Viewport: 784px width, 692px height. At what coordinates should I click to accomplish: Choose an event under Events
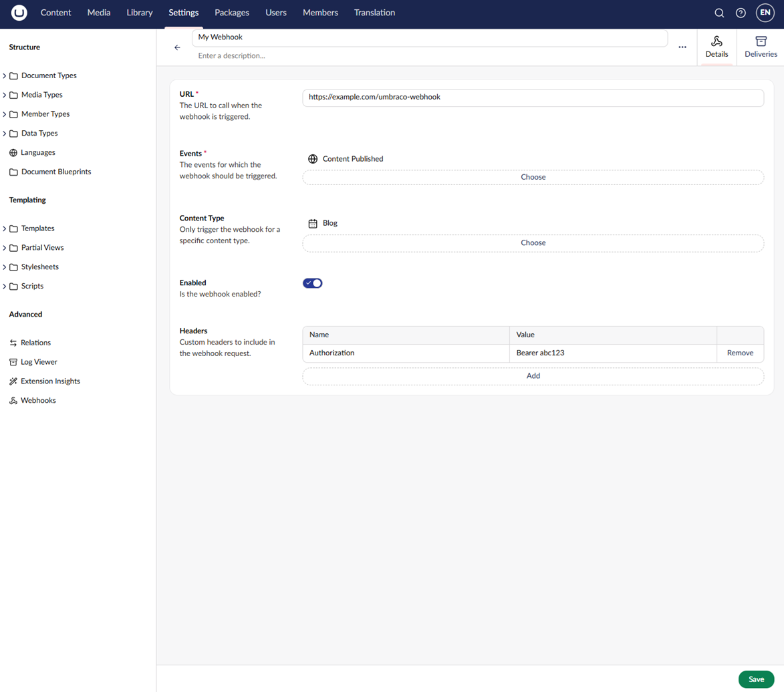533,178
